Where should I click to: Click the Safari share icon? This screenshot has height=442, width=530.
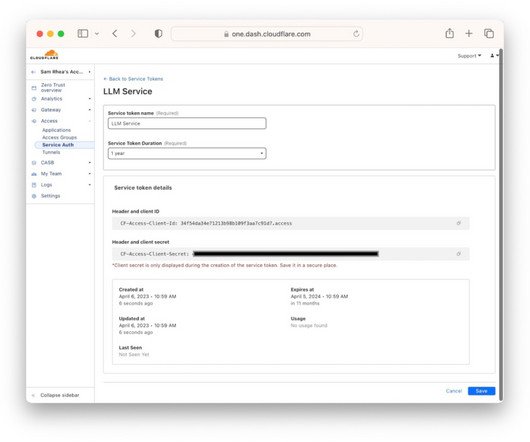click(449, 33)
